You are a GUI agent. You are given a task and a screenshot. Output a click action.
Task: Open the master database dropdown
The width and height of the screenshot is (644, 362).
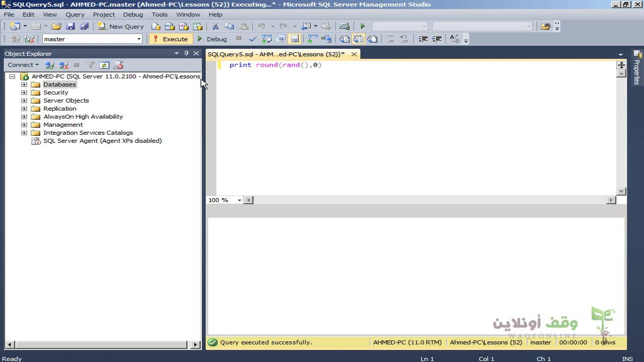(x=139, y=39)
